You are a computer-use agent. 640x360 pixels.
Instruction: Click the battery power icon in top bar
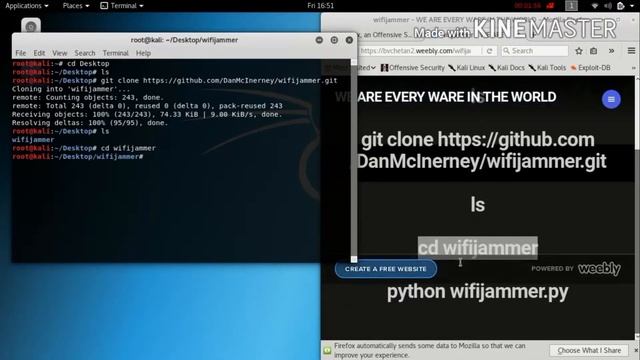(x=620, y=6)
